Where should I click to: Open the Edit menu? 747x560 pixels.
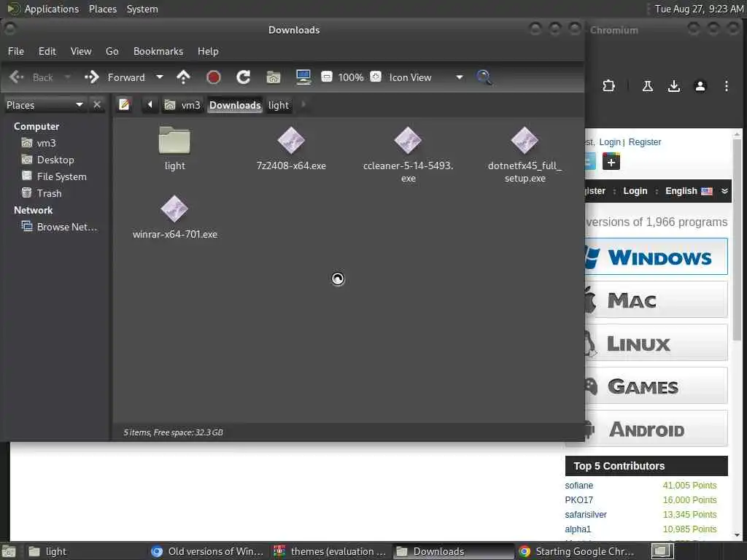coord(47,51)
